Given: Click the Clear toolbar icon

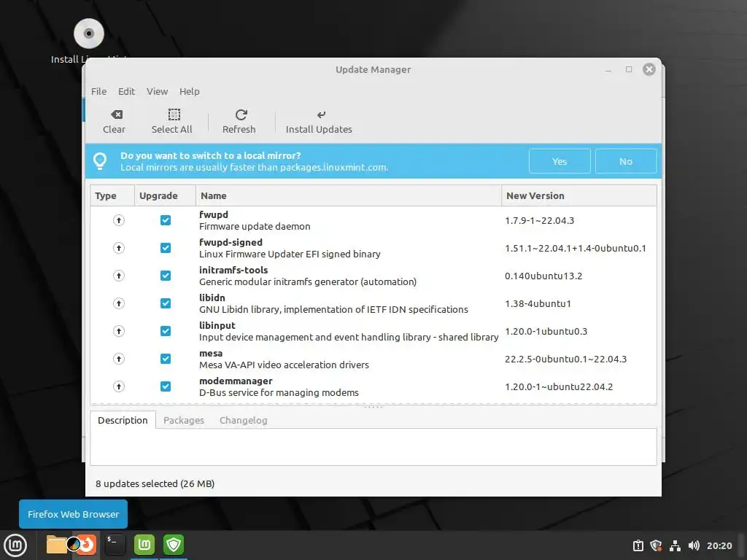Looking at the screenshot, I should coord(116,114).
